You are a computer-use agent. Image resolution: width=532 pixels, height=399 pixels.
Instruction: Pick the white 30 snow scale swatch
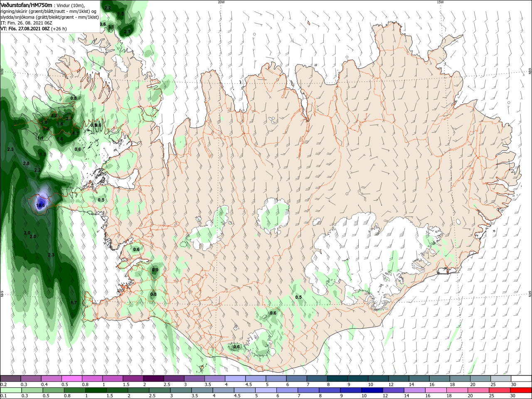coord(521,379)
